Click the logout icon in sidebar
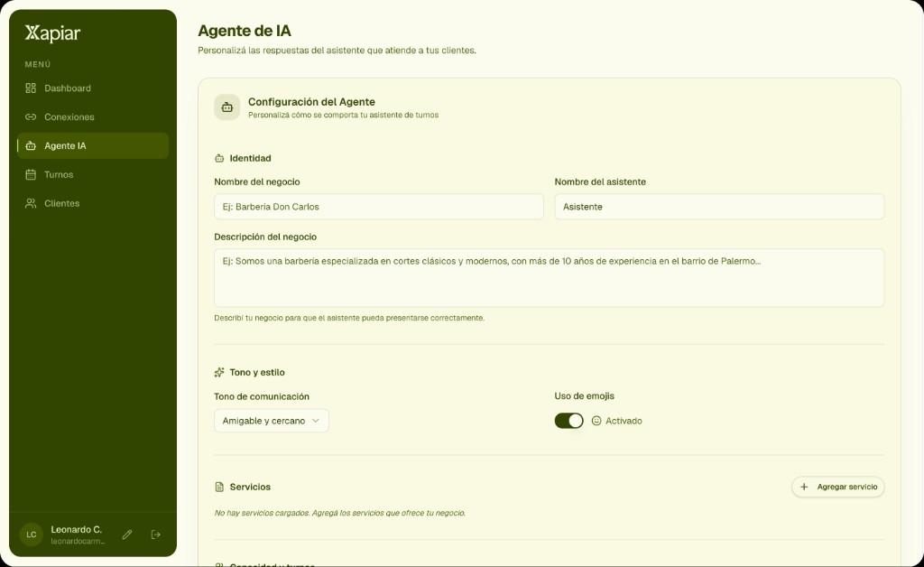 click(155, 534)
